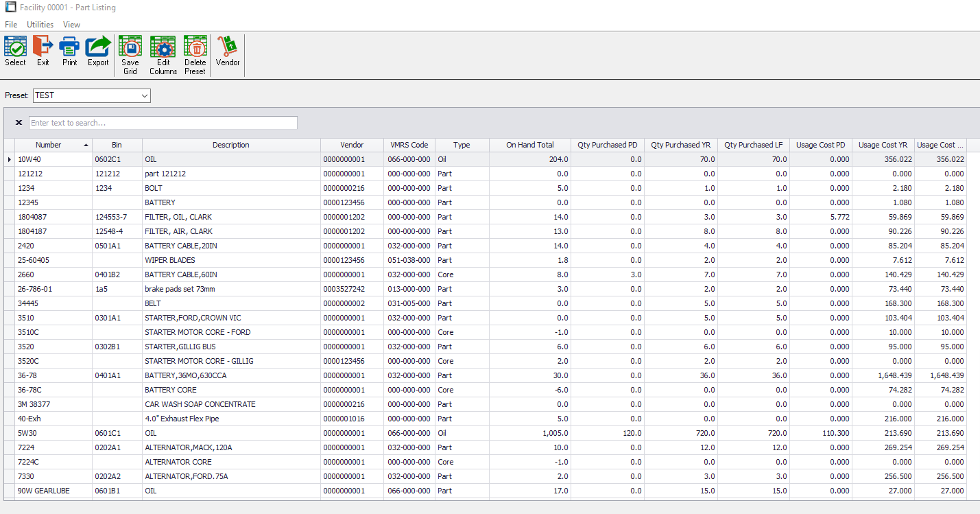Open the File menu

pos(11,25)
